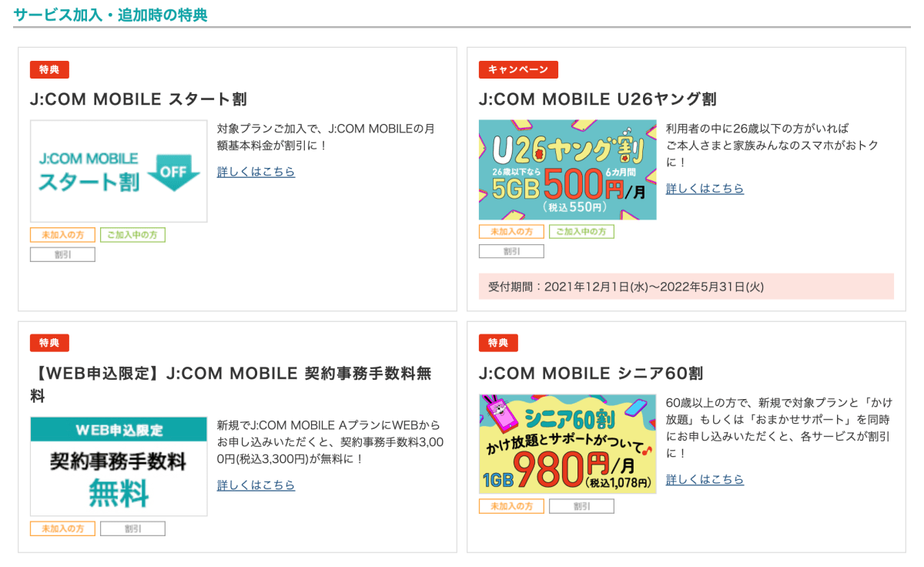The image size is (924, 567).
Task: Select the J:COM MOBILE U26ヤング割 heading
Action: point(598,99)
